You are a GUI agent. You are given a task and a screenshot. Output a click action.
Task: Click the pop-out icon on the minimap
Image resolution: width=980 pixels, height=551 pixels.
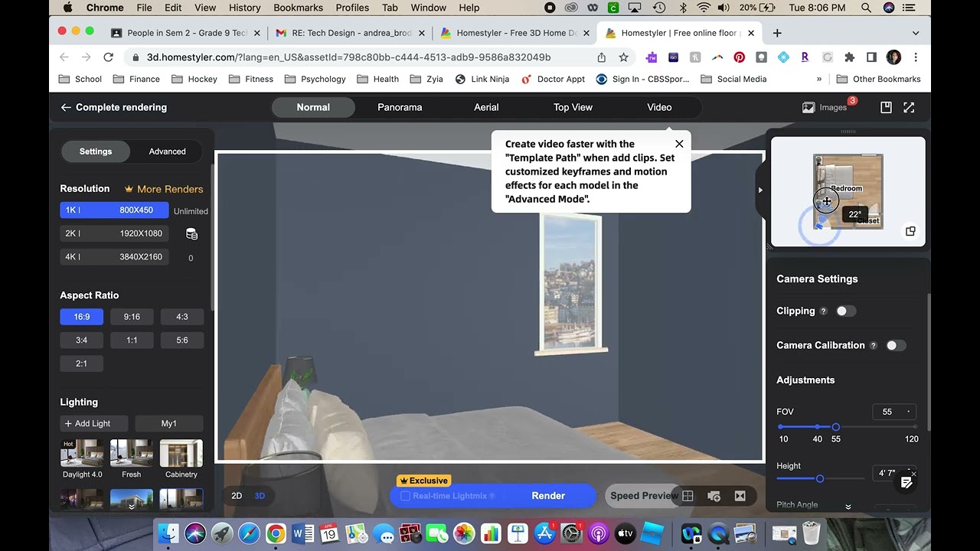click(910, 231)
